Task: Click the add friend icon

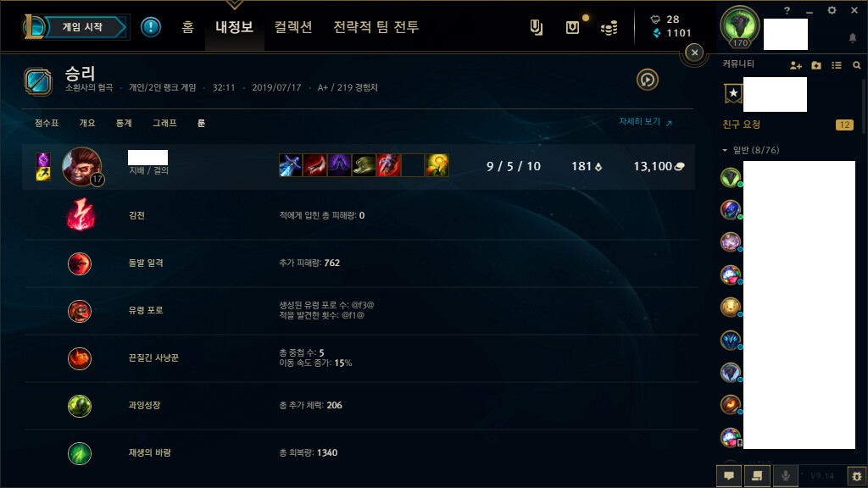Action: pyautogui.click(x=795, y=65)
